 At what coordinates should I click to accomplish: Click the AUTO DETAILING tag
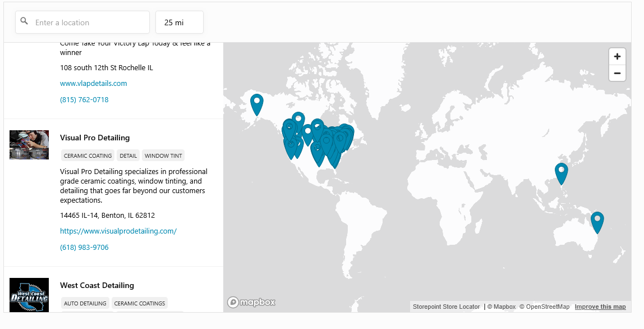85,304
